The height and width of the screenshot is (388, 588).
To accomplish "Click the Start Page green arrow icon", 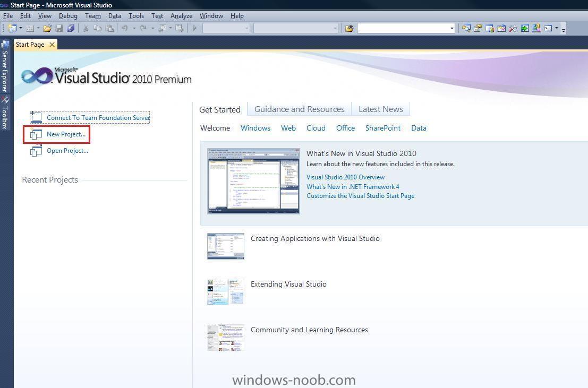I will point(525,28).
